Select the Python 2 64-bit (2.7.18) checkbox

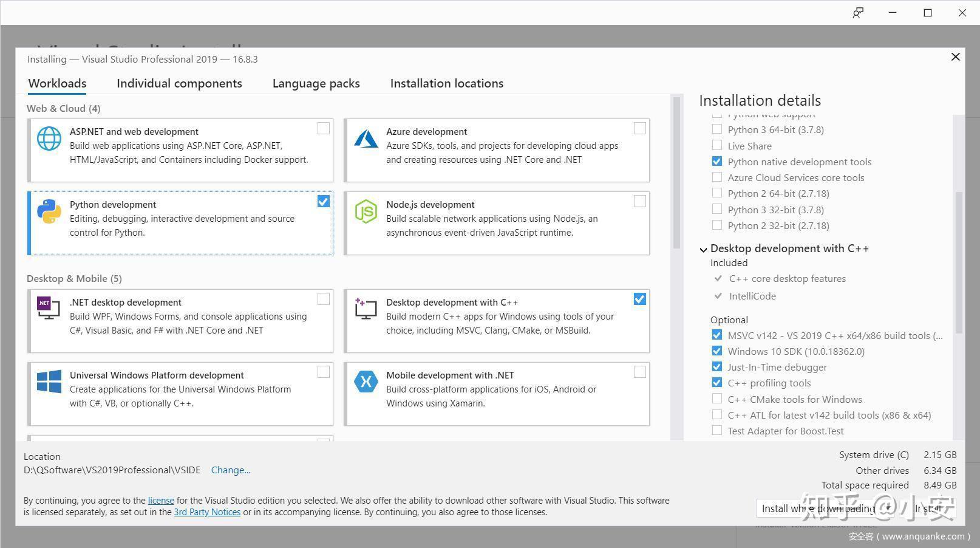coord(717,193)
